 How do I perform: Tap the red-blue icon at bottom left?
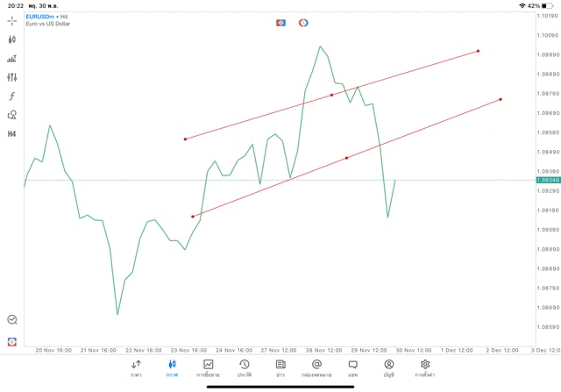(12, 340)
